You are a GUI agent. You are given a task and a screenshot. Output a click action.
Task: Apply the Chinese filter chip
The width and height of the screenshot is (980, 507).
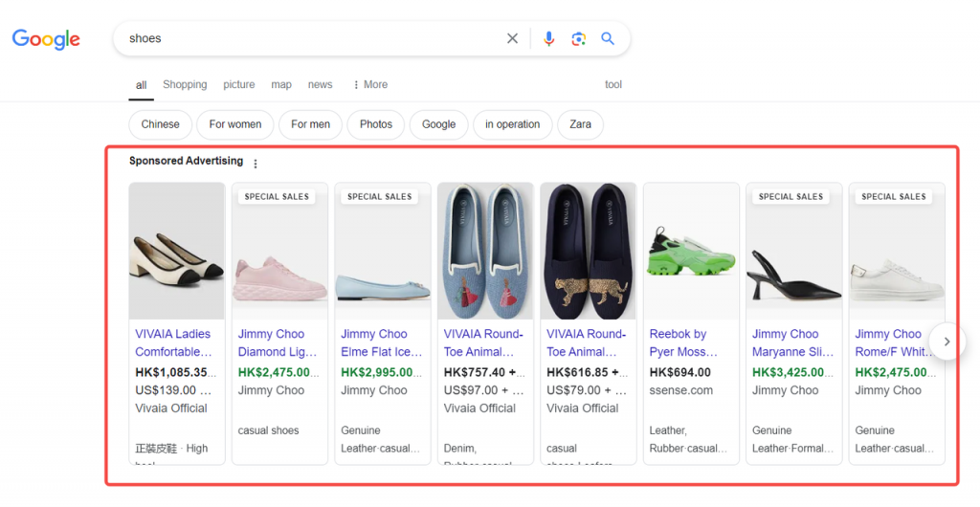(160, 124)
